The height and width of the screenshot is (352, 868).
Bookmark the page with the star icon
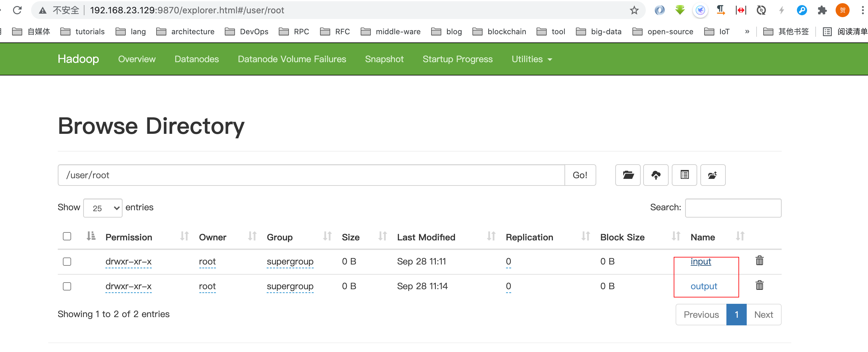[x=634, y=10]
